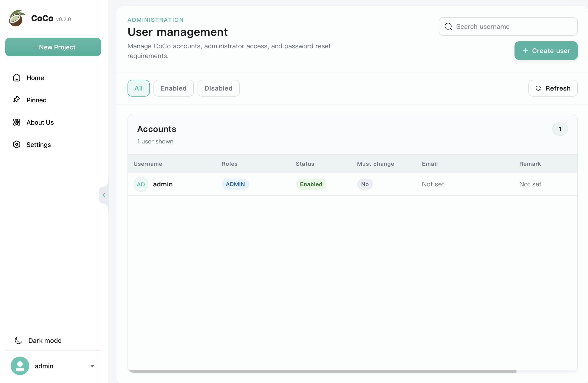Click the CoCo coconut logo

click(17, 18)
